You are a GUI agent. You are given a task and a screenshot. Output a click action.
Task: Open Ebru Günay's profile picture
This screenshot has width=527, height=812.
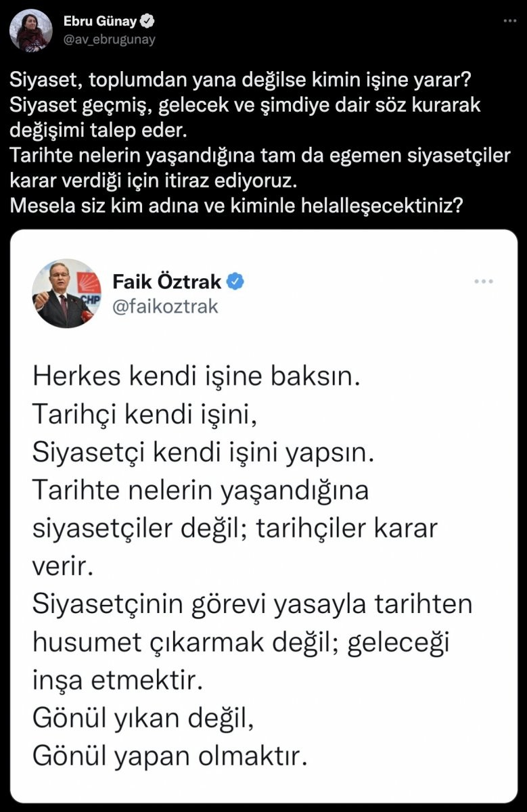click(31, 30)
